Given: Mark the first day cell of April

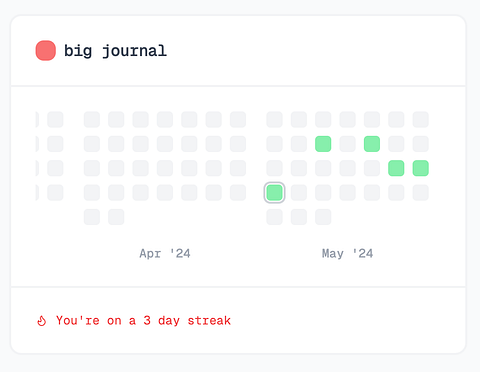Looking at the screenshot, I should (92, 120).
